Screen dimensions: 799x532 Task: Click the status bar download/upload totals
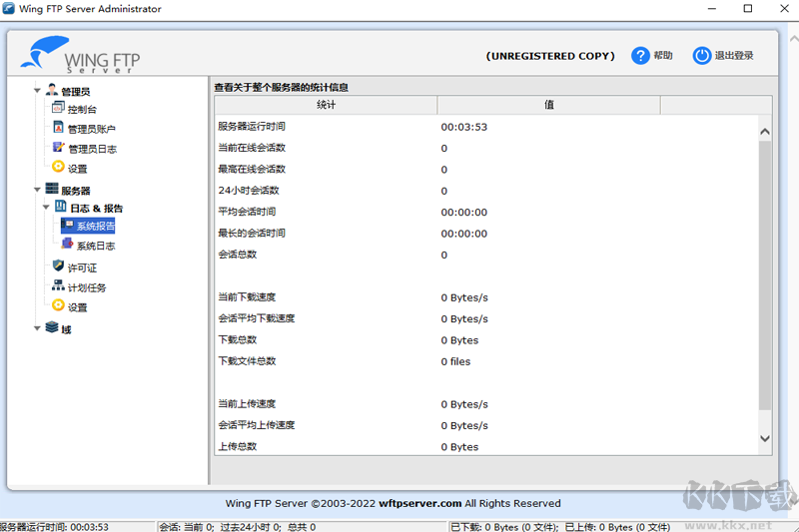560,527
